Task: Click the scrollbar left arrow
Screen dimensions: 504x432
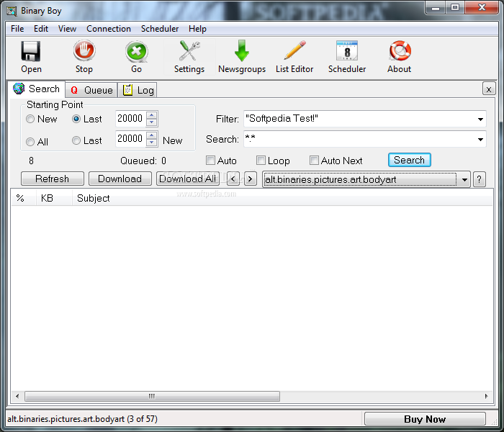Action: point(17,396)
